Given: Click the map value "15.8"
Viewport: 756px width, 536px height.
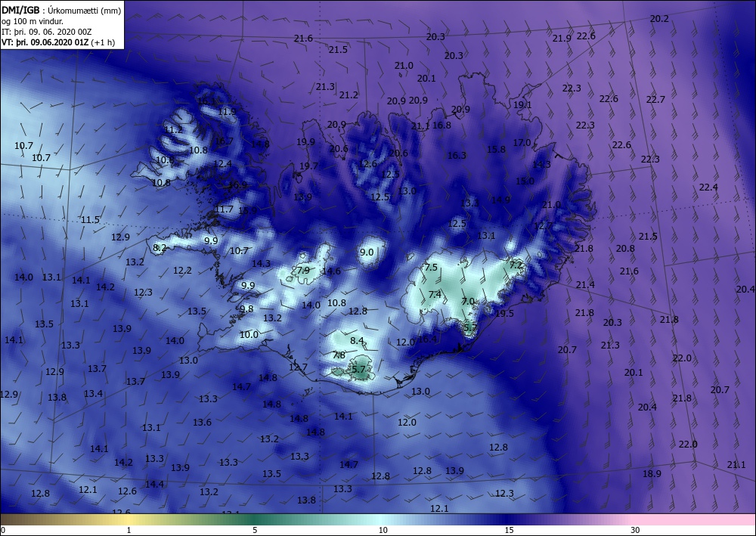Looking at the screenshot, I should tap(496, 150).
